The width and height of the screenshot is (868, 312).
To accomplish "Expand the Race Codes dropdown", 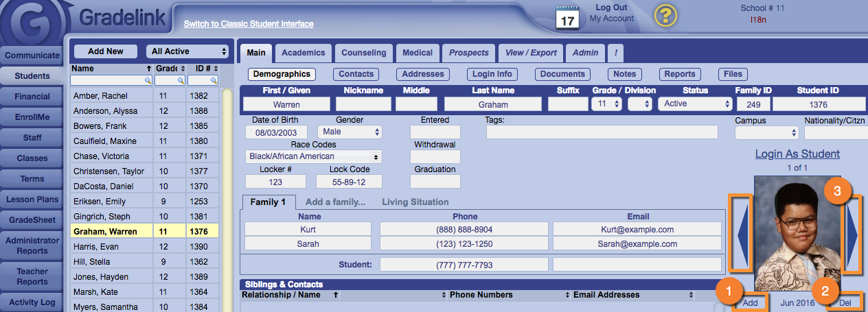I will (313, 156).
